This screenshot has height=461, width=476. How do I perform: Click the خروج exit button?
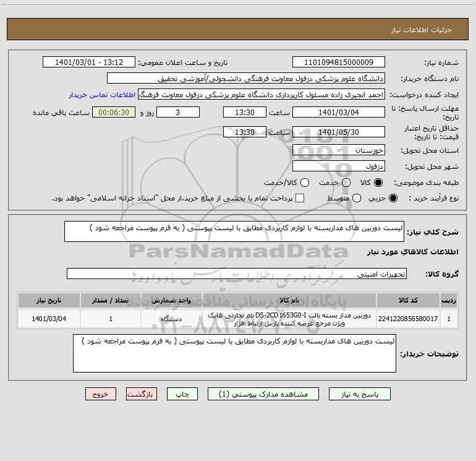pos(101,394)
